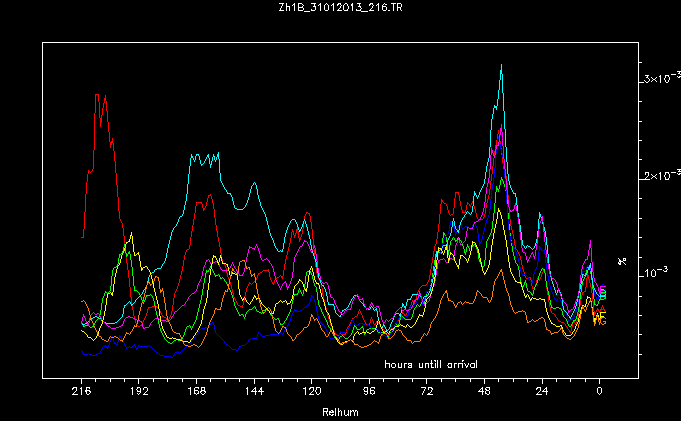Click the 96 x-axis tick label
681x421 pixels.
369,394
